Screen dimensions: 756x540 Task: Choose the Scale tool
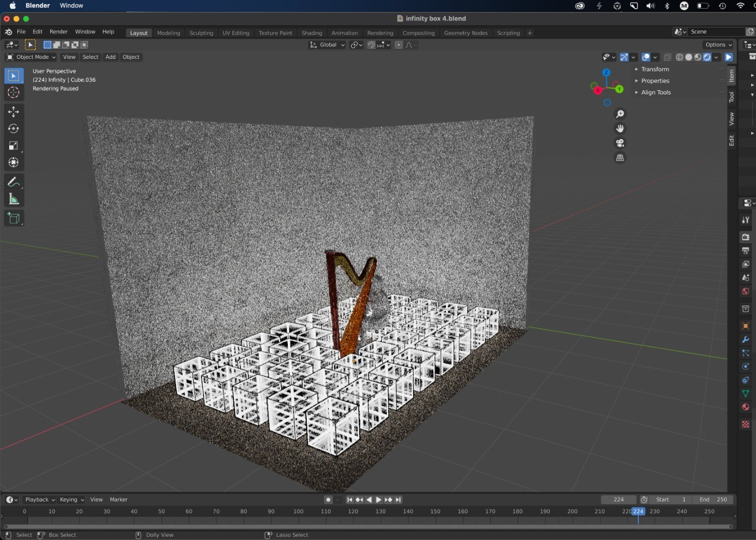coord(13,146)
